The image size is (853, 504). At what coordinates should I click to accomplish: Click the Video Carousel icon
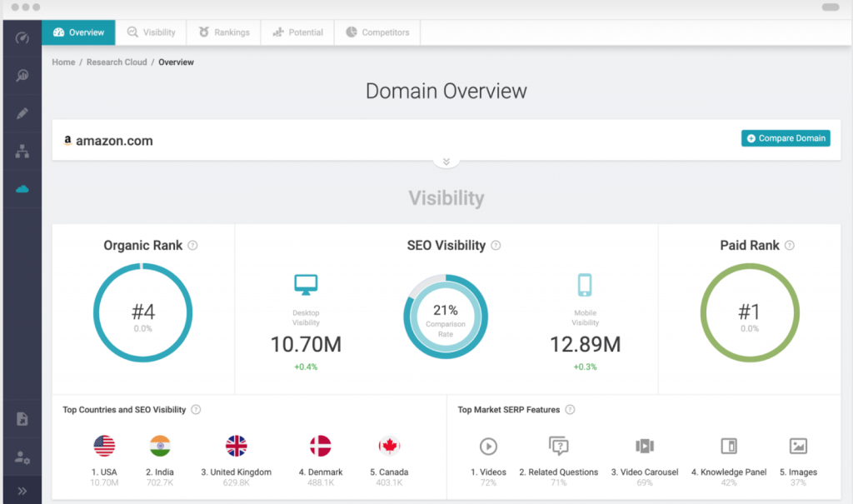[645, 447]
